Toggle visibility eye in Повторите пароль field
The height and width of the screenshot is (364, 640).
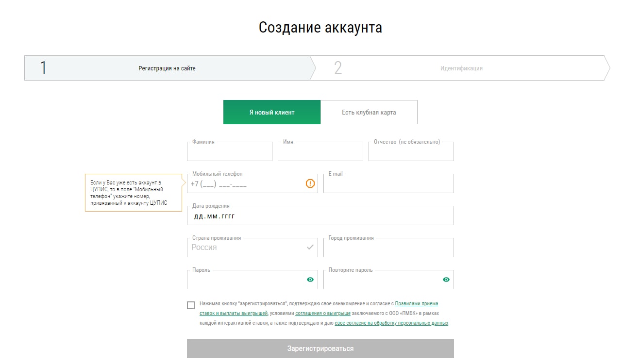[x=446, y=280]
